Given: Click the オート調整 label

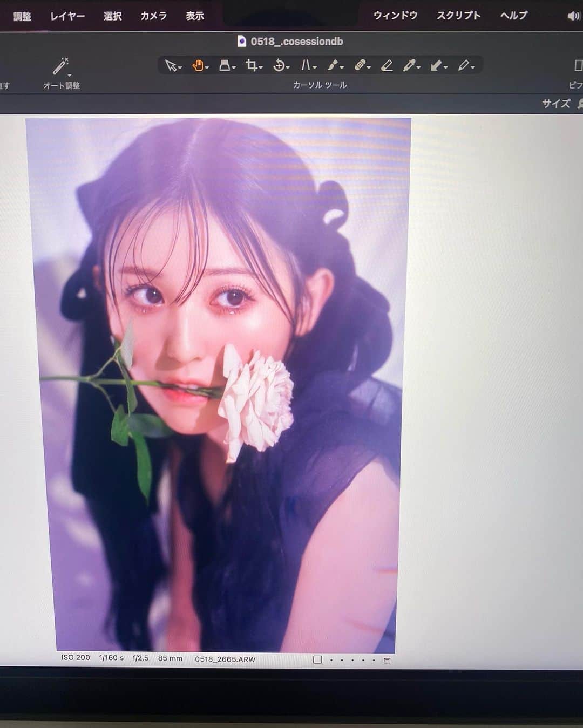Looking at the screenshot, I should (x=62, y=86).
